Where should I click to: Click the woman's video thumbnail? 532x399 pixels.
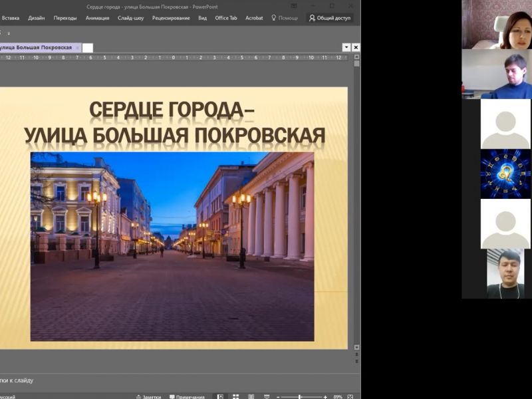[496, 25]
